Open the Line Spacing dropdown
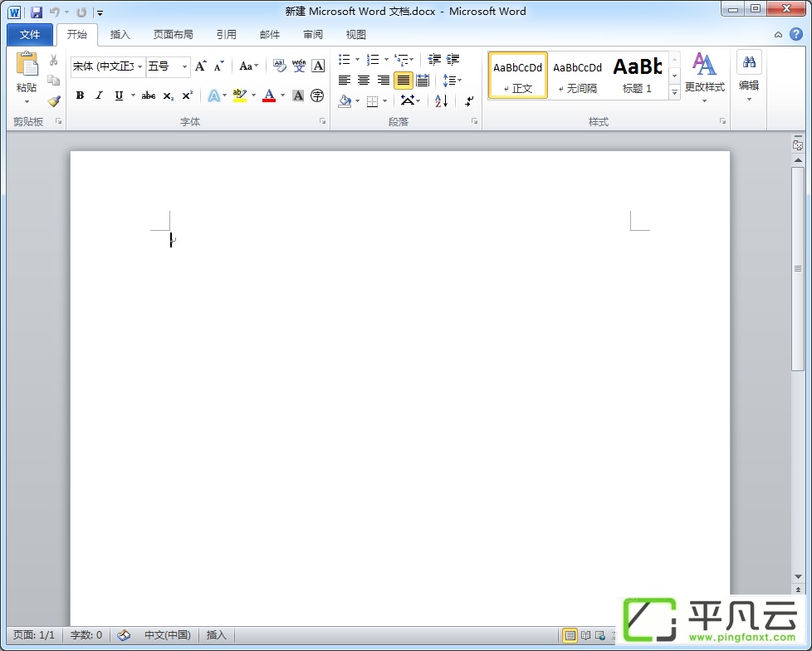 tap(452, 81)
